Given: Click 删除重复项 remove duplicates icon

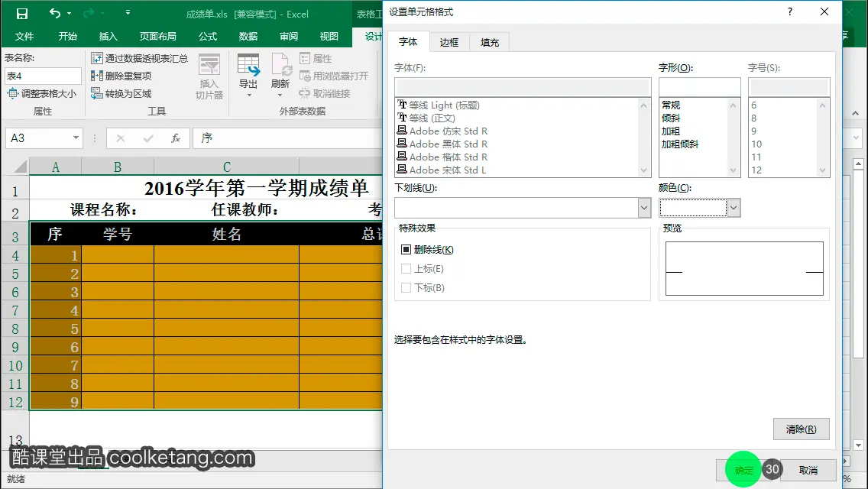Looking at the screenshot, I should [x=97, y=76].
